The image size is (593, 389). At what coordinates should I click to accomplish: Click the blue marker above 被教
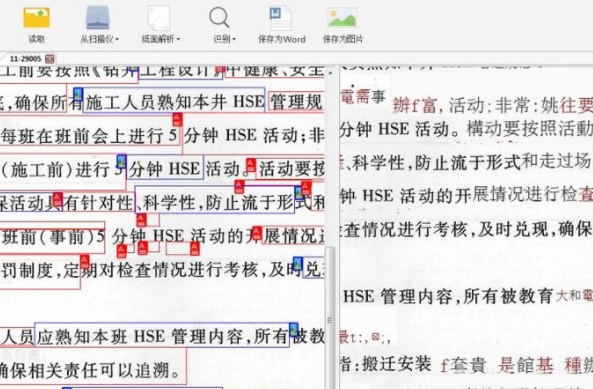[293, 329]
